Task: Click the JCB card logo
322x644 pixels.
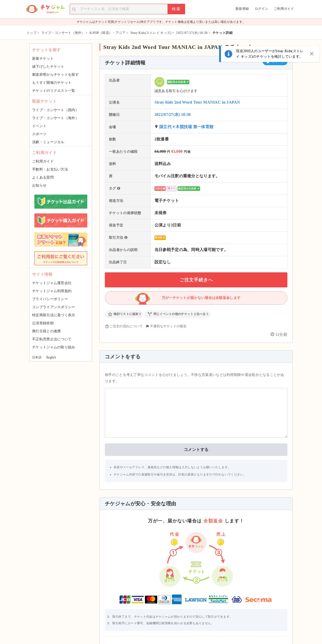Action: pyautogui.click(x=125, y=600)
